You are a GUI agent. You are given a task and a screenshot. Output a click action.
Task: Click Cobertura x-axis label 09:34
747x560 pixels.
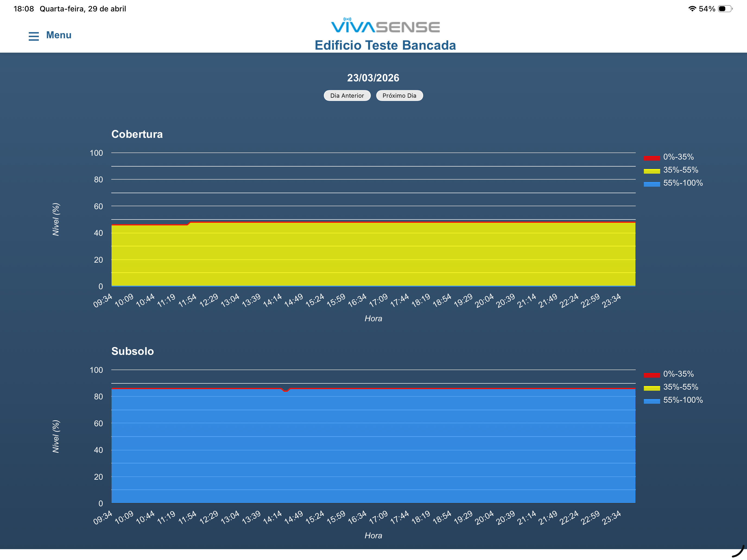[x=103, y=300]
